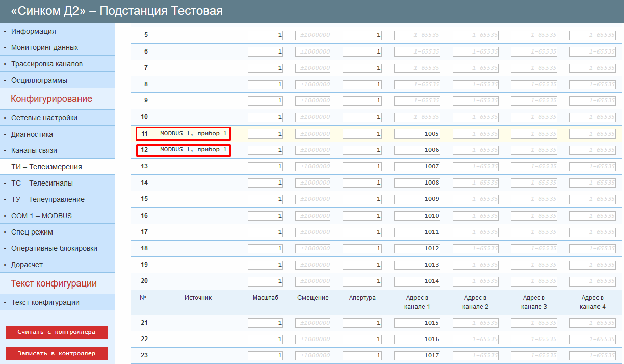Open Текст конфигурации menu item
624x364 pixels.
click(45, 302)
